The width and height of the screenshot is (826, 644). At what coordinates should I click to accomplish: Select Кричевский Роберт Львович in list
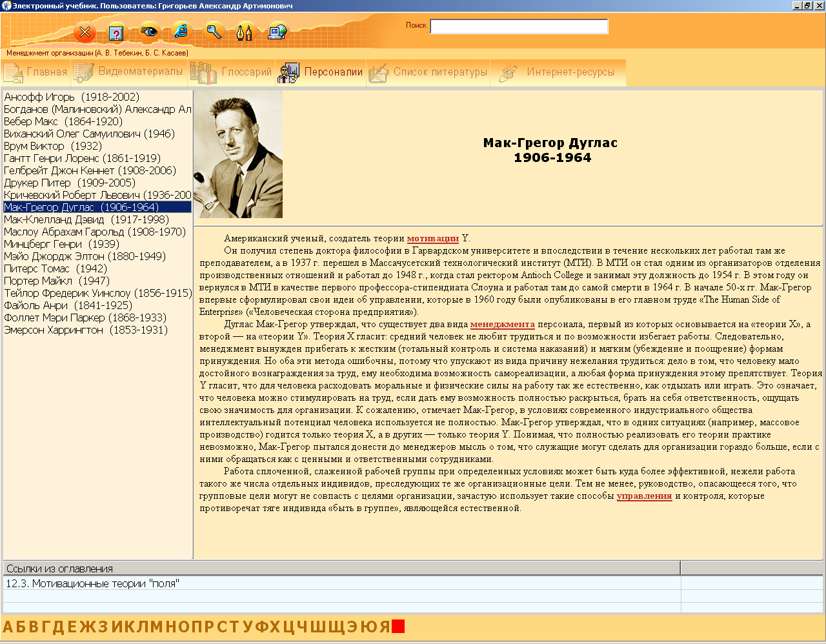point(97,195)
